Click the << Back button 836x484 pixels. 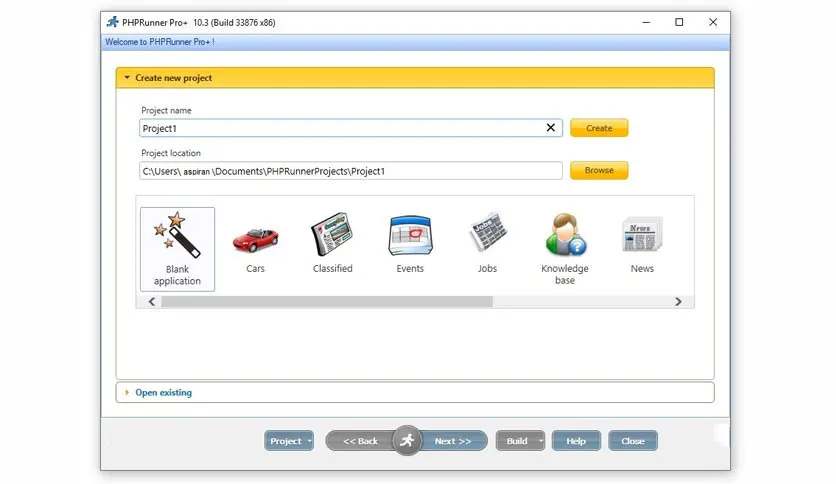tap(360, 441)
